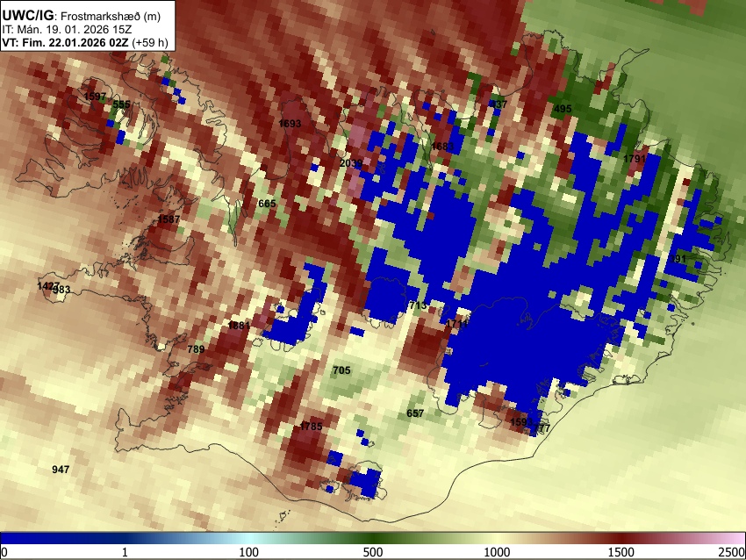Viewport: 746px width, 560px height.
Task: Click the map value 713
Action: pyautogui.click(x=418, y=305)
